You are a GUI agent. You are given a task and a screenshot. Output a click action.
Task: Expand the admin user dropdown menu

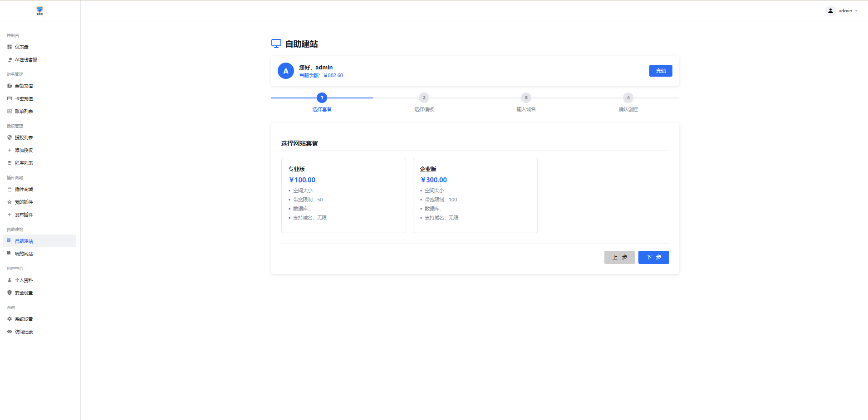coord(842,11)
